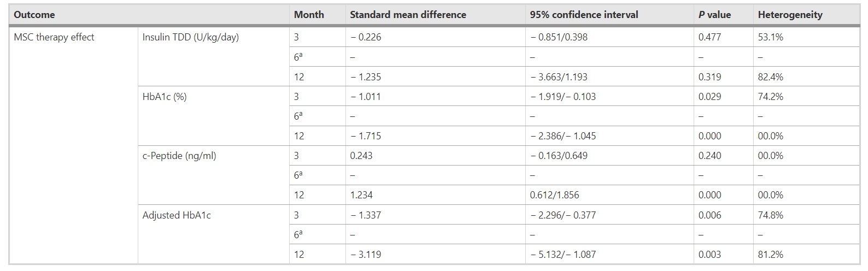
Task: Click the Heterogeneity column header
Action: 790,15
